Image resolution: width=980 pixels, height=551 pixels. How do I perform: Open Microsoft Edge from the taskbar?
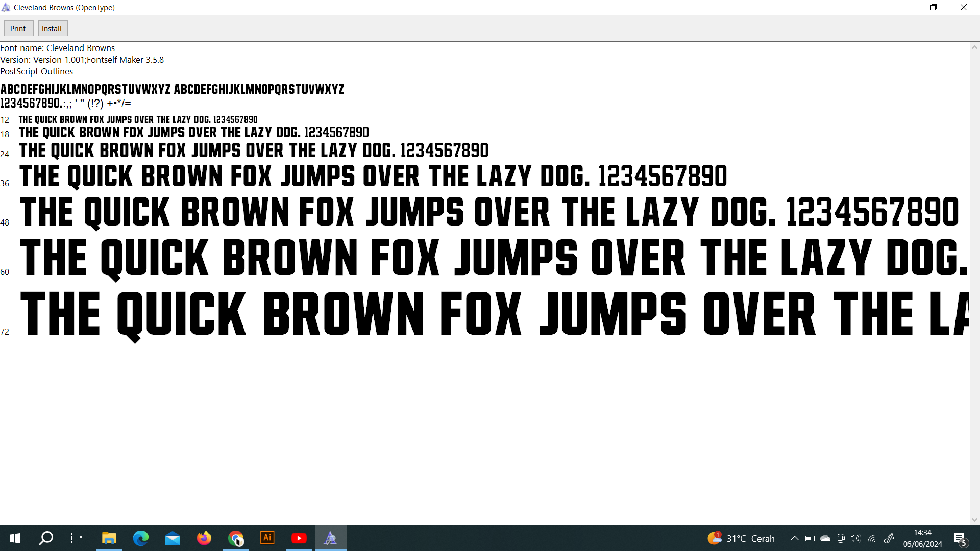[x=140, y=538]
